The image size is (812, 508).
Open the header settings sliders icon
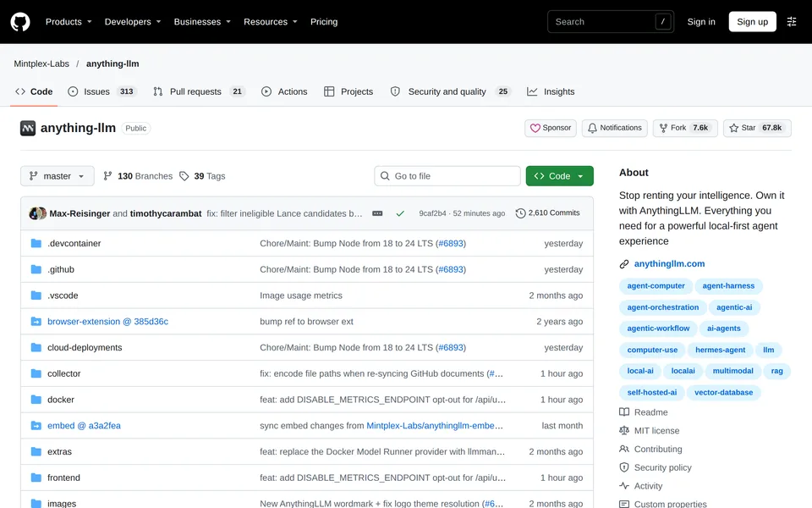pos(792,22)
